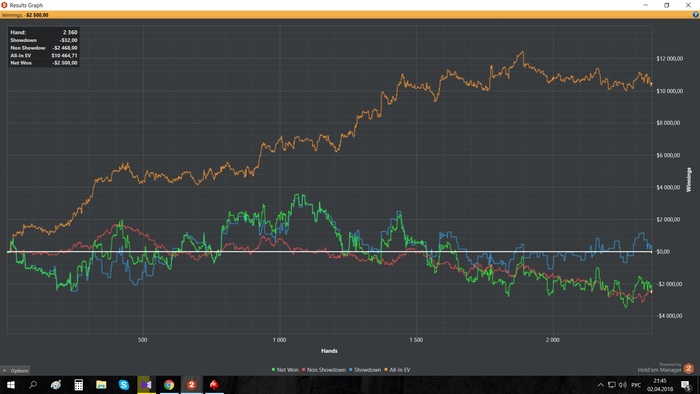Click the 500 x-axis tick label
The image size is (700, 394).
tap(142, 340)
